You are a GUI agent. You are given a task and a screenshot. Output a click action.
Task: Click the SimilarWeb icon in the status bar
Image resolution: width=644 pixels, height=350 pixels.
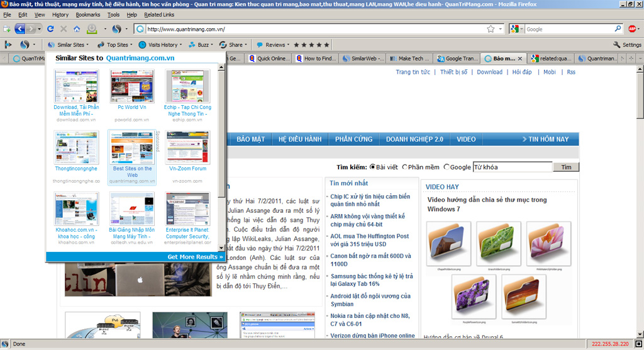click(5, 344)
